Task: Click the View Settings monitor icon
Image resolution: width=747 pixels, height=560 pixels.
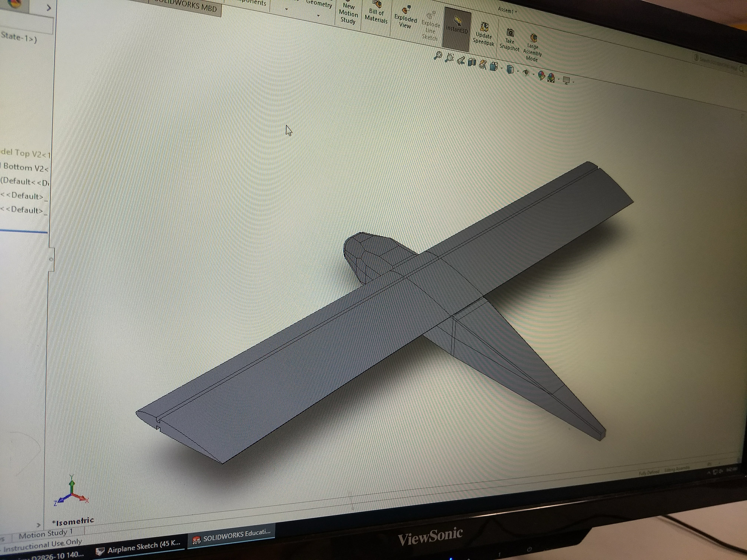Action: [566, 80]
